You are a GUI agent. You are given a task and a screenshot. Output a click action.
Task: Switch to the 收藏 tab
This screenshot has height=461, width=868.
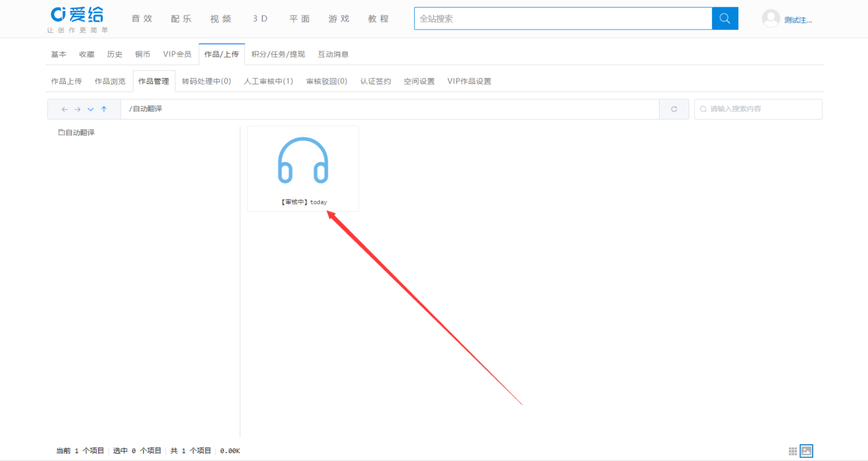(x=87, y=54)
